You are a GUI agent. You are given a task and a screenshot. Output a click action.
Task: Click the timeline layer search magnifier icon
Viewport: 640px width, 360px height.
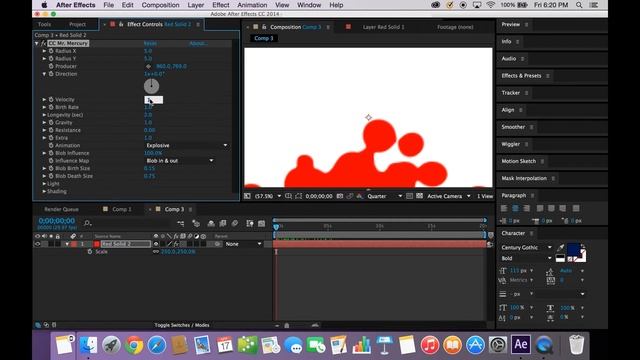[x=87, y=223]
